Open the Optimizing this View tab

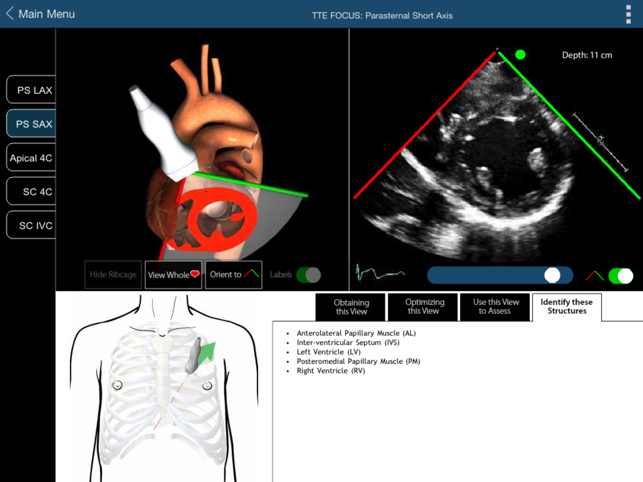click(x=423, y=306)
